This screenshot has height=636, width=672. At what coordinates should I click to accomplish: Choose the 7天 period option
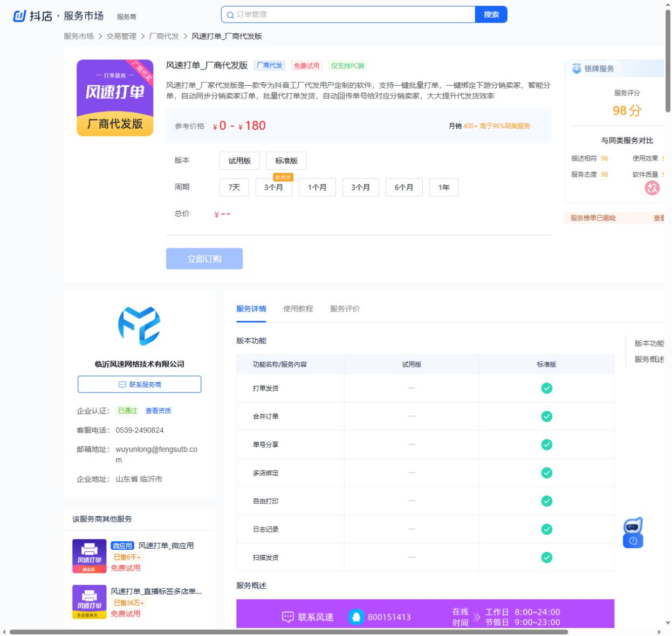[x=234, y=187]
